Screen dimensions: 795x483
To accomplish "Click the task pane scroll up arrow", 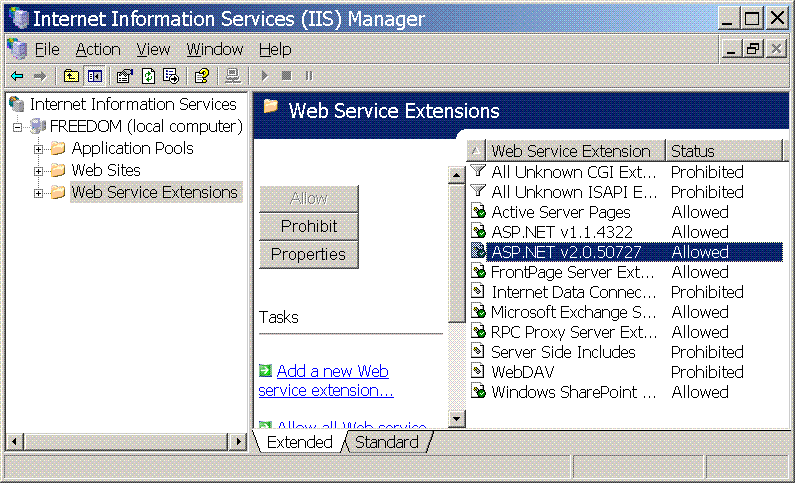I will pos(456,175).
